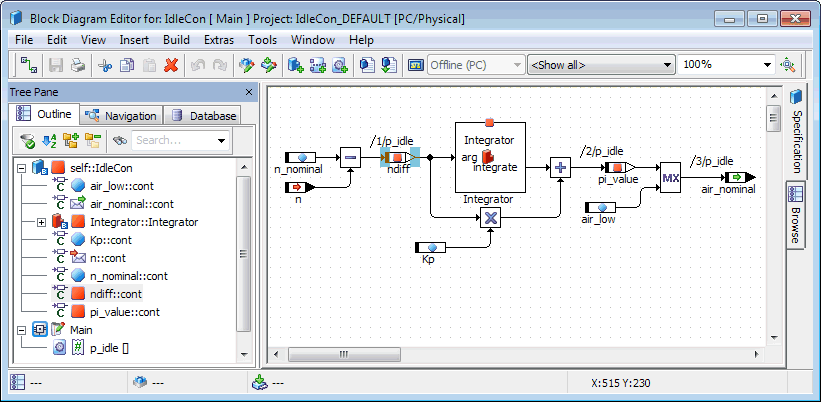This screenshot has height=402, width=821.
Task: Select air_nominal::cont in the tree
Action: [131, 204]
